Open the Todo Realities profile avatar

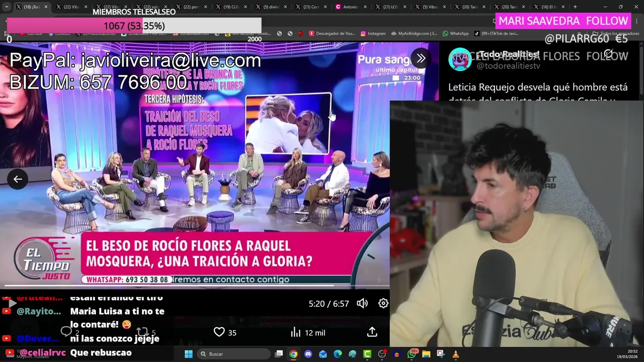[459, 59]
